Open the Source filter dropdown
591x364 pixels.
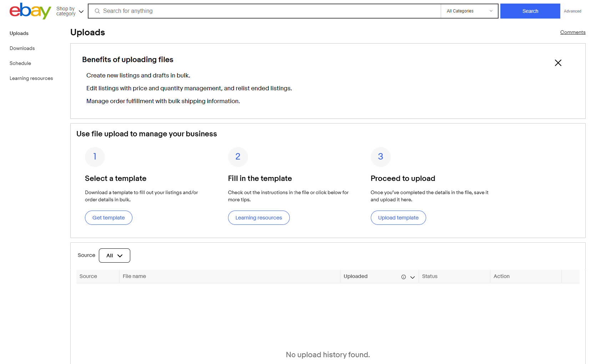coord(114,256)
